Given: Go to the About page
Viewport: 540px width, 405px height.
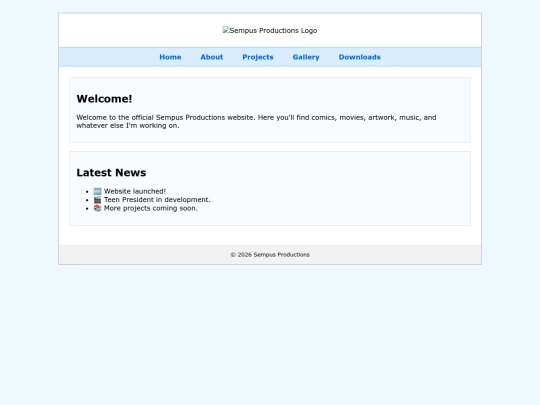Looking at the screenshot, I should click(212, 57).
